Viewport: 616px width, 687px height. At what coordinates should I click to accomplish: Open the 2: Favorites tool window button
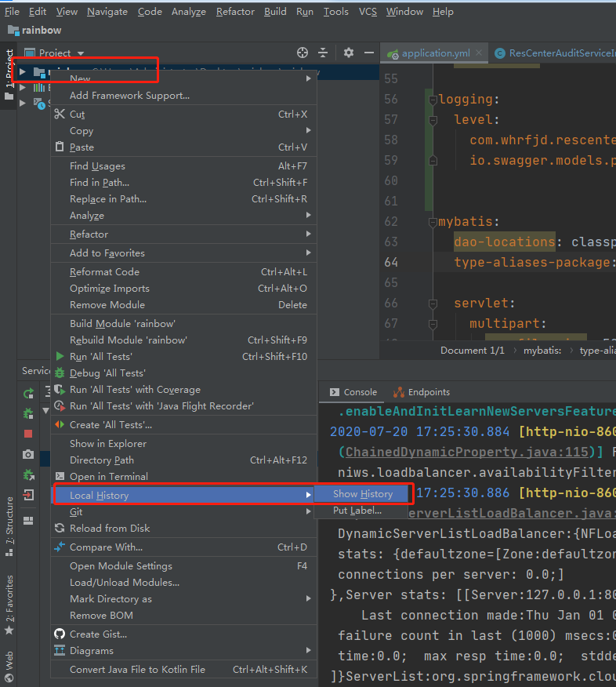pyautogui.click(x=9, y=605)
